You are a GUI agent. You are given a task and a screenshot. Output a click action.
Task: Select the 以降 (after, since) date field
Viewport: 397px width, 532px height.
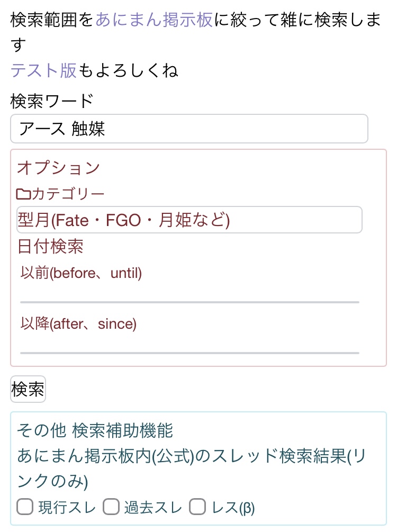(190, 344)
